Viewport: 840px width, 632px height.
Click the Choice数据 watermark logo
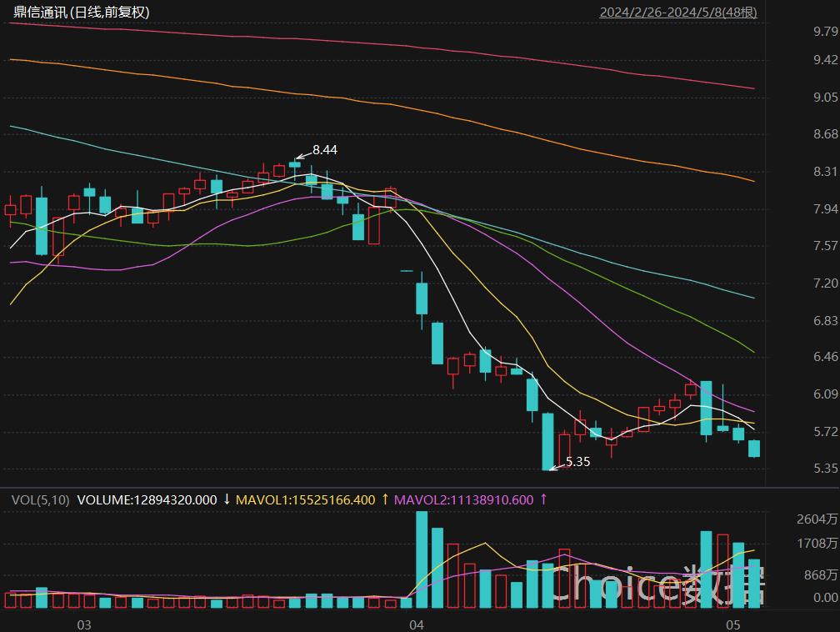(x=658, y=585)
